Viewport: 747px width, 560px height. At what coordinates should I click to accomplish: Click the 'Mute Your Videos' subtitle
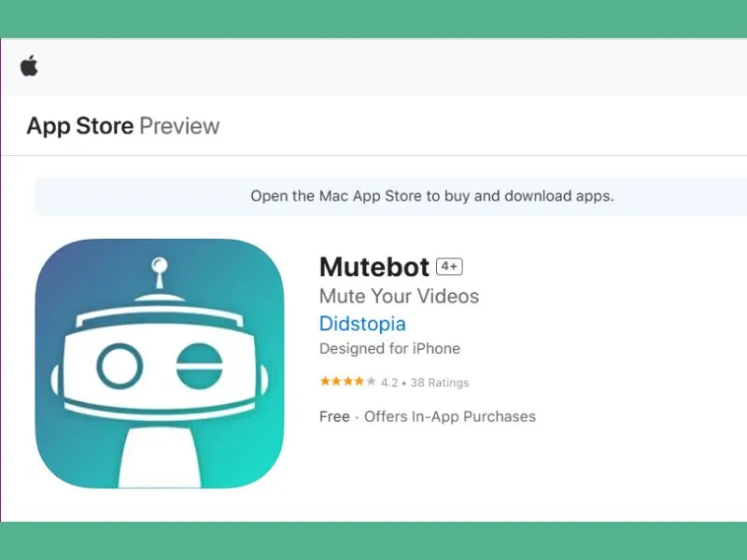tap(400, 296)
